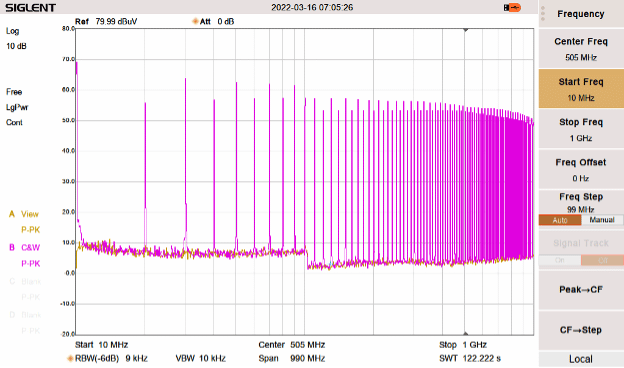Image resolution: width=624 pixels, height=368 pixels.
Task: Select trace C Blank label
Action: coord(25,281)
